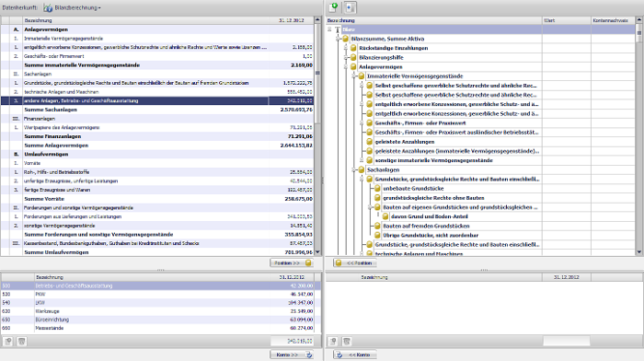
Task: Click the text T icon of Bilanz root
Action: pos(338,29)
